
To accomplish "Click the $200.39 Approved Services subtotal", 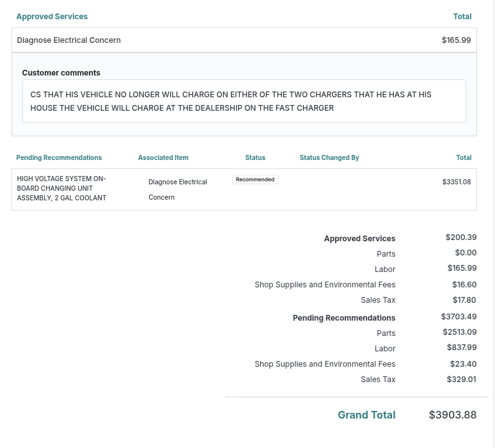I will [x=461, y=237].
